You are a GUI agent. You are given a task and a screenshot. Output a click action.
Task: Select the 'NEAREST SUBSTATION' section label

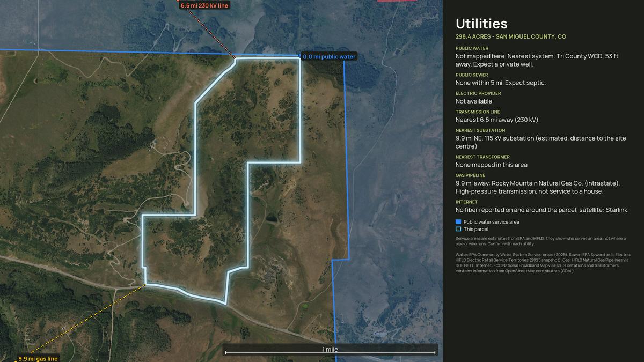click(x=480, y=130)
